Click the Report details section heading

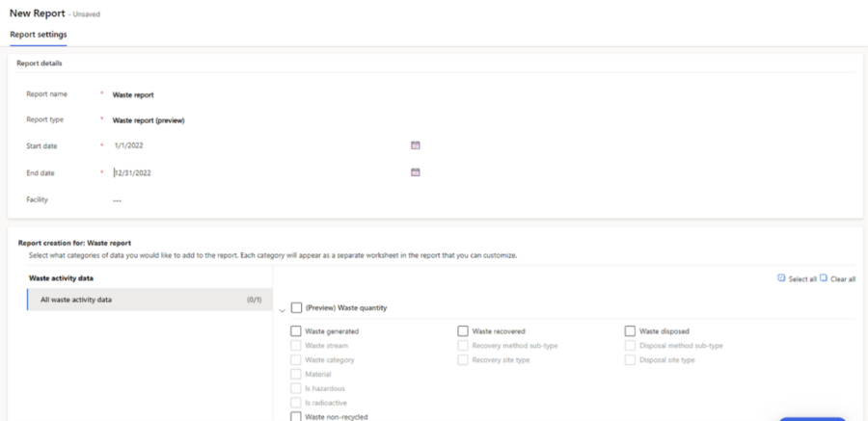(39, 63)
